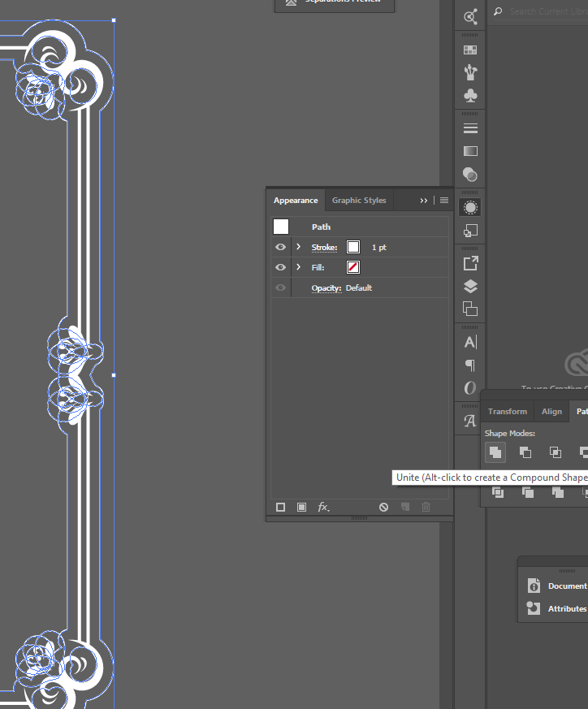This screenshot has width=588, height=709.
Task: Click the Stroke label link
Action: point(324,248)
